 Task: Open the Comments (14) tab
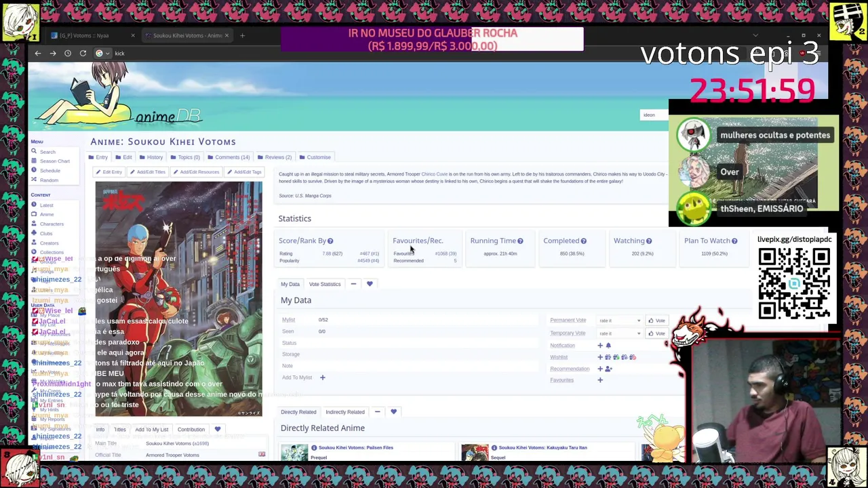228,157
